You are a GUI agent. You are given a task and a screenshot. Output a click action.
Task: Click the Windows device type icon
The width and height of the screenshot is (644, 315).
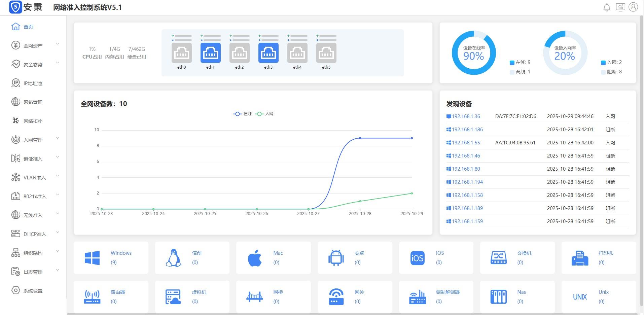click(92, 258)
